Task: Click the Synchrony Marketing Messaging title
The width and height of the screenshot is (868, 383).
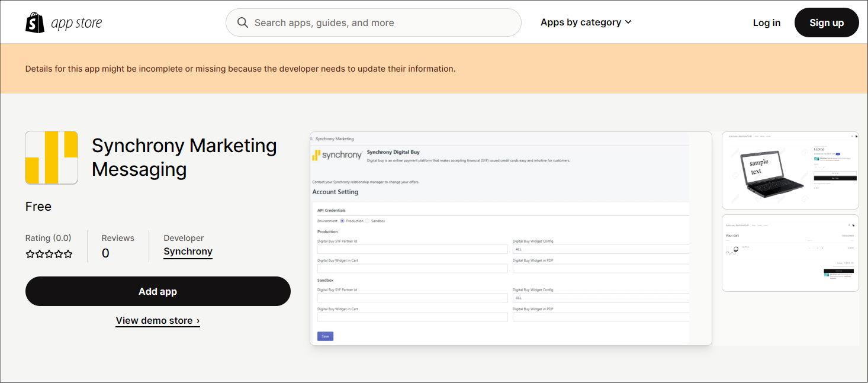Action: click(184, 157)
